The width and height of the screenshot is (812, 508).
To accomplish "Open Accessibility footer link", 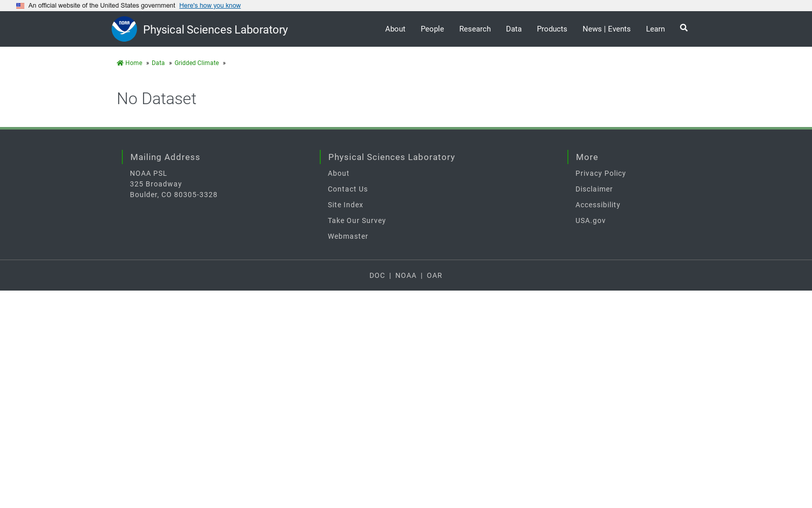I will (598, 205).
